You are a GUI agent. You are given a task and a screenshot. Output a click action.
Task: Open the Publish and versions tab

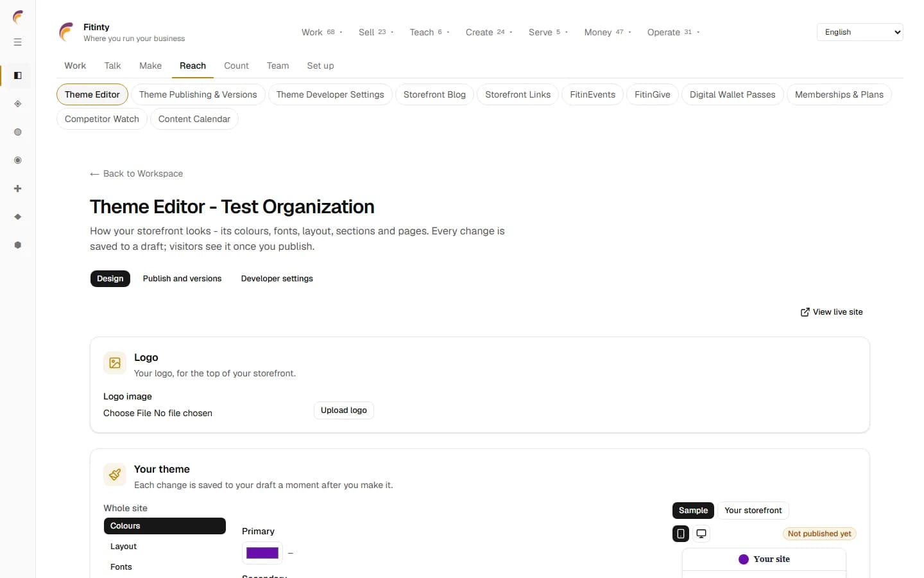[182, 279]
